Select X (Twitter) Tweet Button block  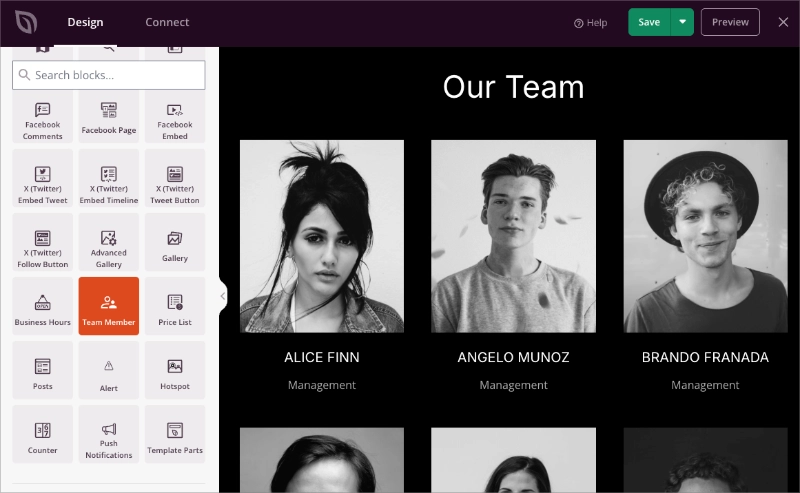point(174,178)
